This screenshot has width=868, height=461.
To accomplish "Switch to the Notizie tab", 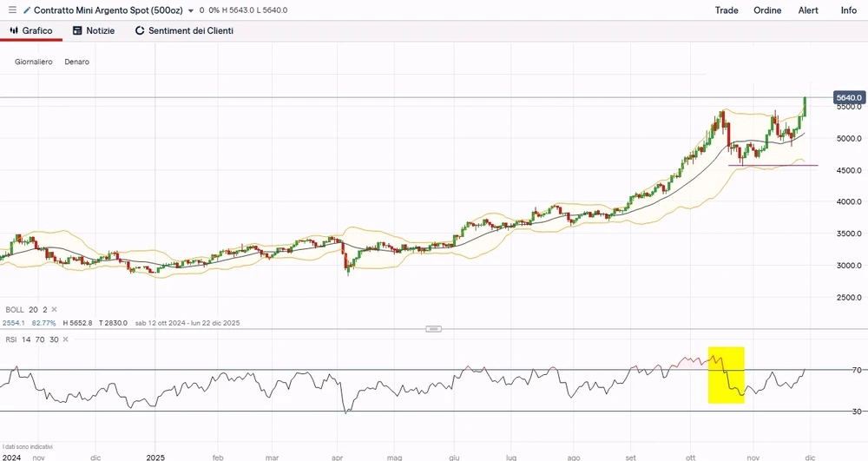I will [100, 30].
